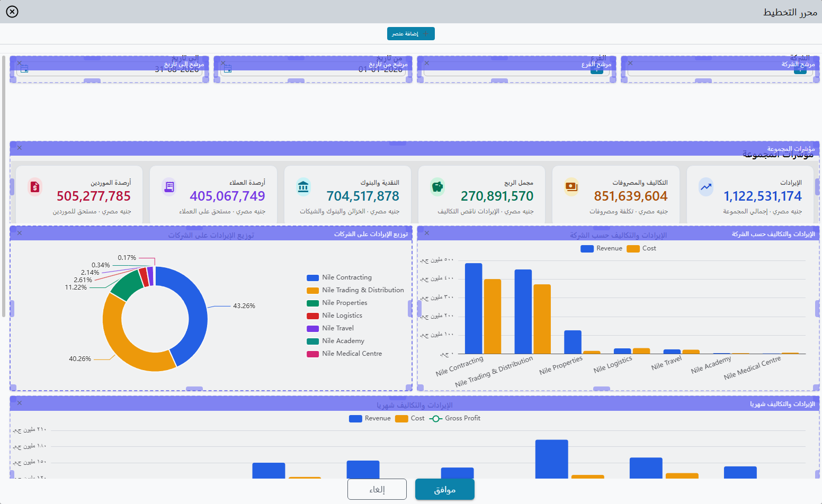Open the branch filter dropdown arrow
Viewport: 822px width, 504px height.
597,70
